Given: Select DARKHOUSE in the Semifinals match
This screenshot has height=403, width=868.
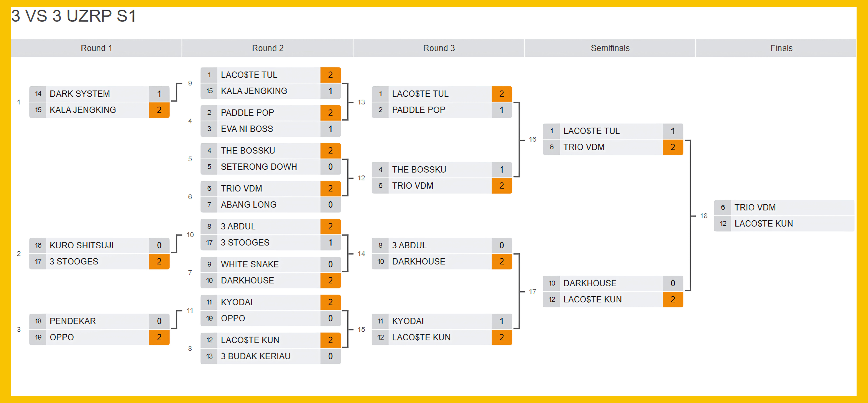Looking at the screenshot, I should pos(590,283).
